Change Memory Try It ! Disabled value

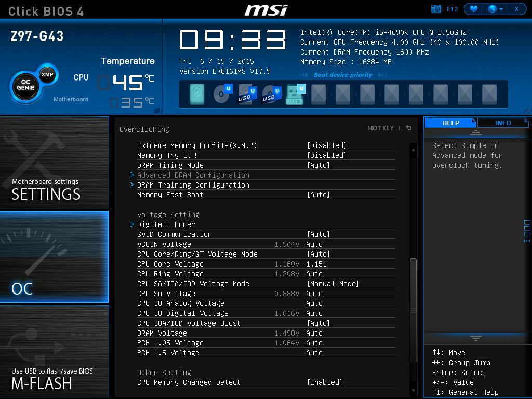coord(326,155)
